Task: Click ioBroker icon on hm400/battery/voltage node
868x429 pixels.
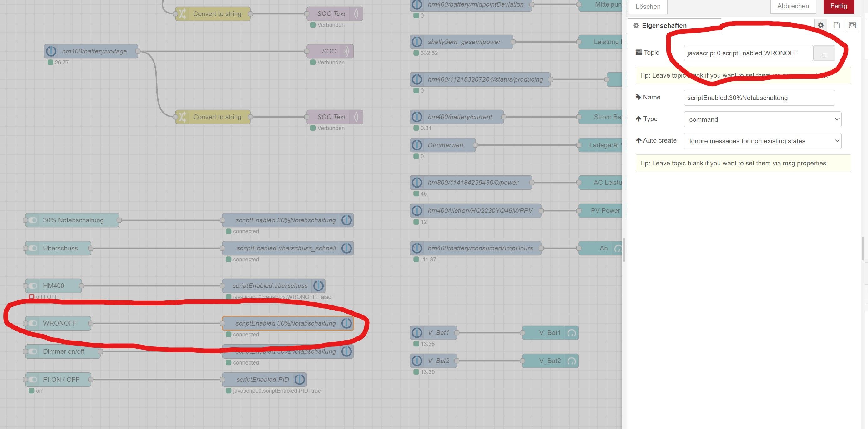Action: coord(51,51)
